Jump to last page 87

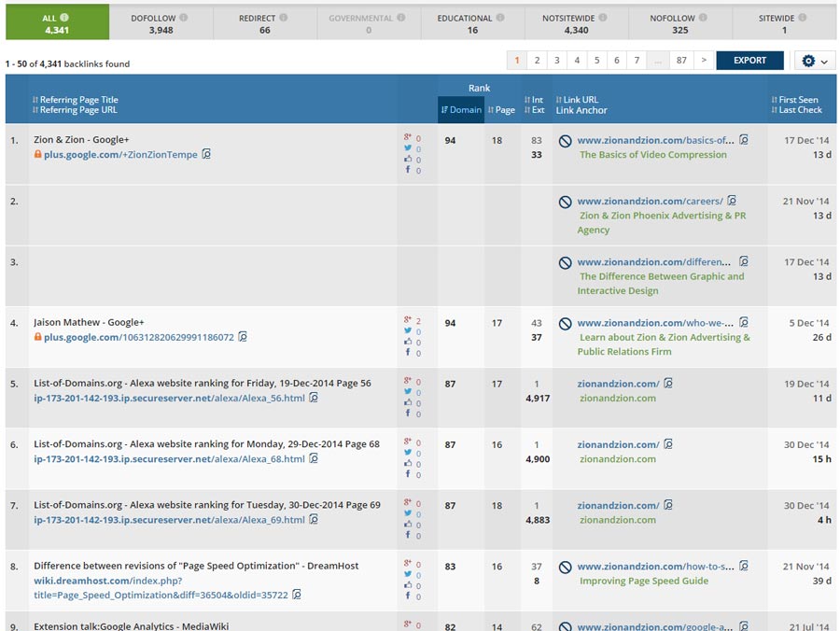pos(681,61)
